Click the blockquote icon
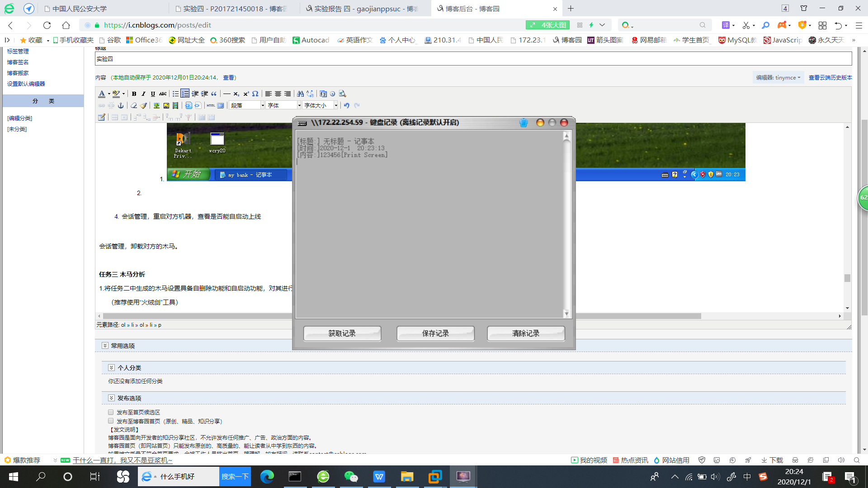The height and width of the screenshot is (488, 868). [x=214, y=94]
